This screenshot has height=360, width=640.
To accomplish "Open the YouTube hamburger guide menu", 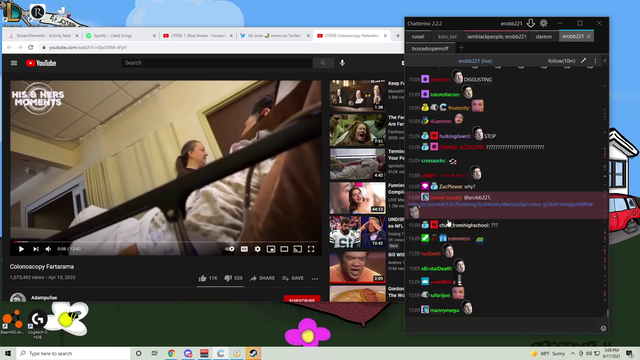I will [14, 63].
